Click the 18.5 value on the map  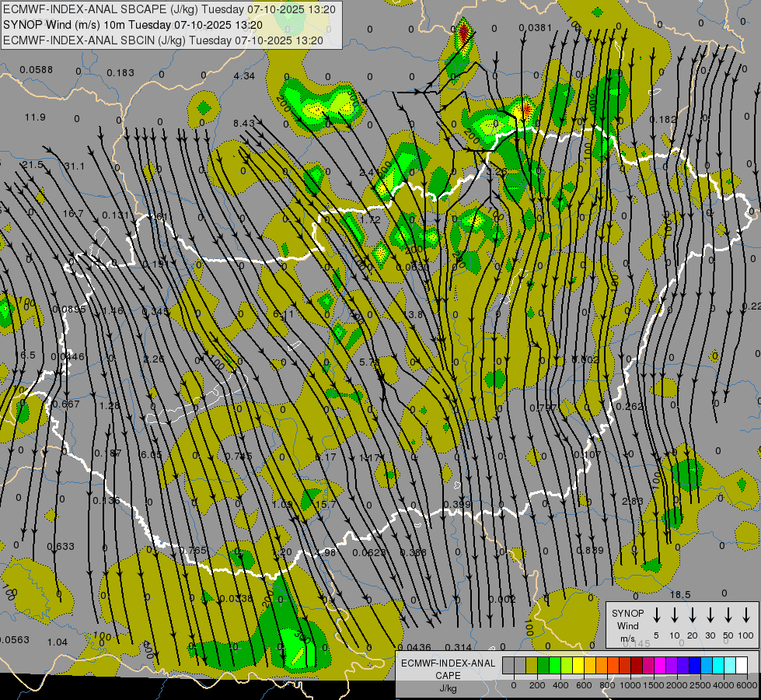click(680, 595)
